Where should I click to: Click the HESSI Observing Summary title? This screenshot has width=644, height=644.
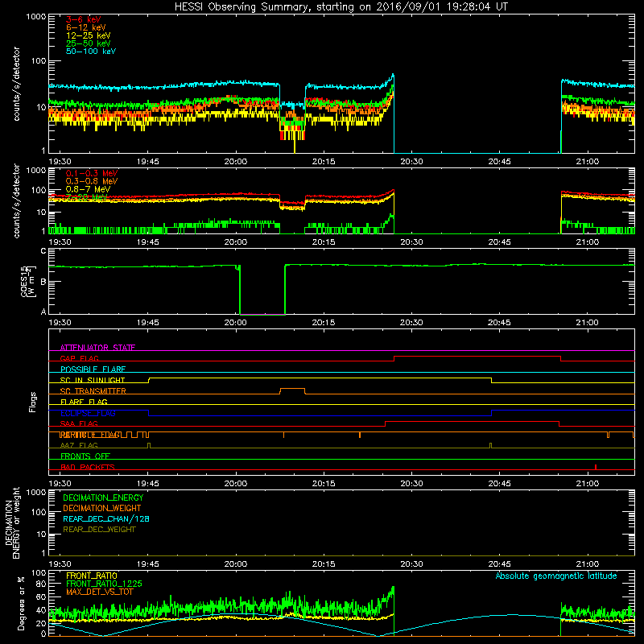[x=341, y=6]
